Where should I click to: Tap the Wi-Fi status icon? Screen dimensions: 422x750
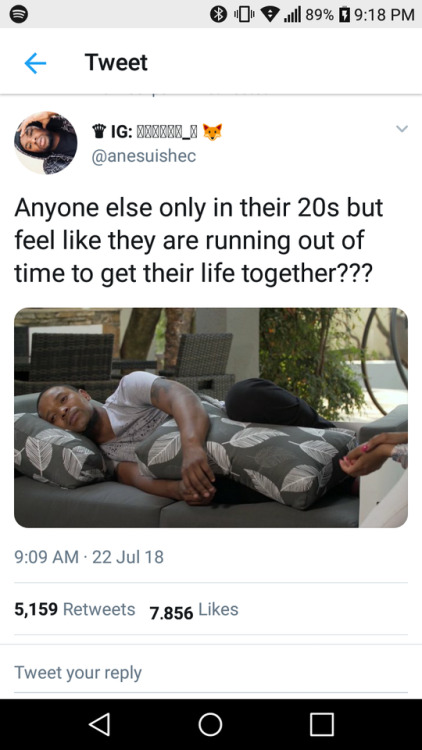pyautogui.click(x=270, y=15)
